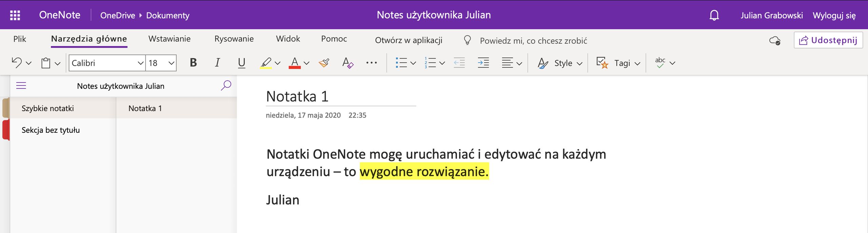Click the notifications bell icon
The width and height of the screenshot is (868, 233).
(714, 15)
